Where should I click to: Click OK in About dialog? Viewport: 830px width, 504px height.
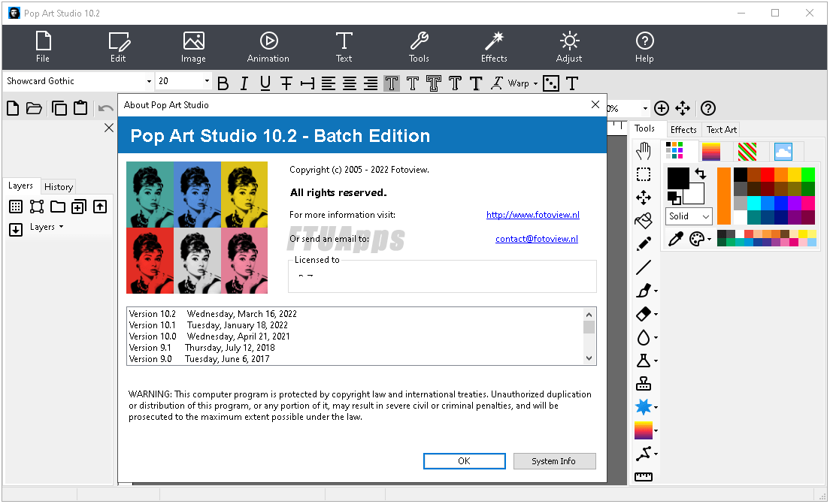click(x=464, y=461)
